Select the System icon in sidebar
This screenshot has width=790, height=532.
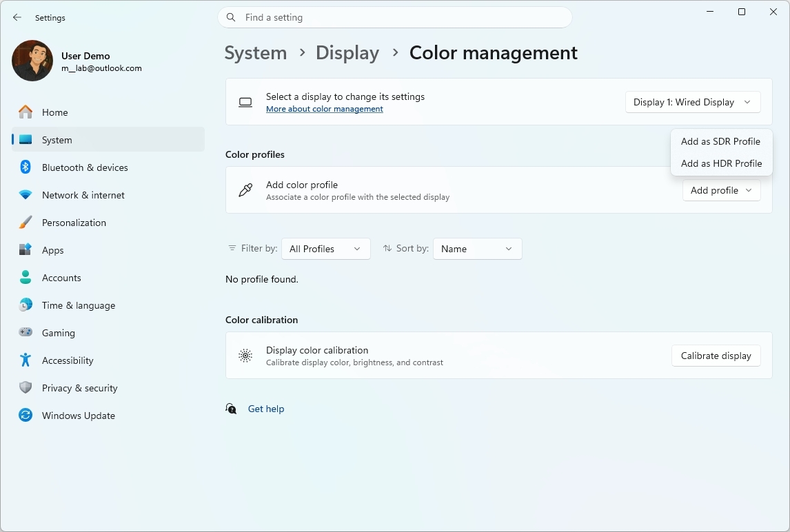25,140
